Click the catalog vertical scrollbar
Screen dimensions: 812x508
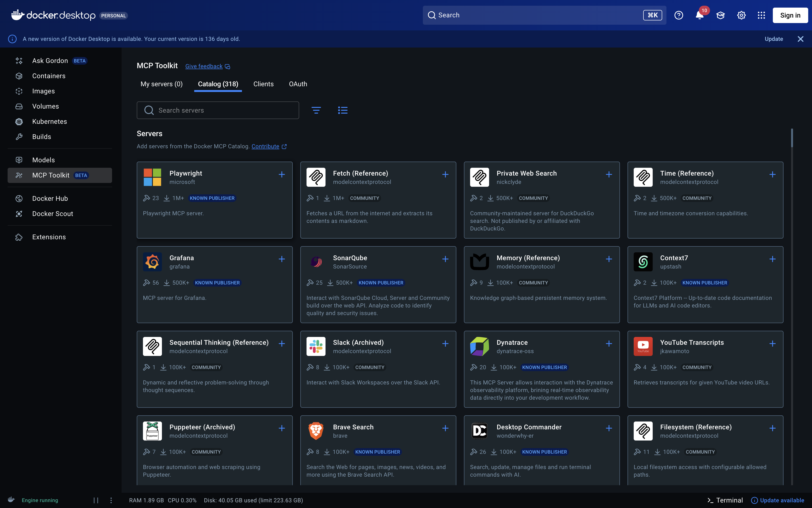792,138
